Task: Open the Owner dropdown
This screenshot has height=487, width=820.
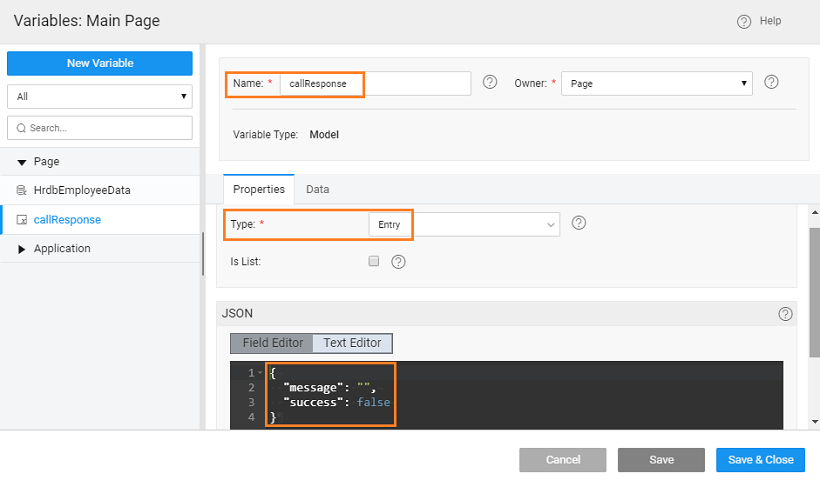Action: [x=656, y=84]
